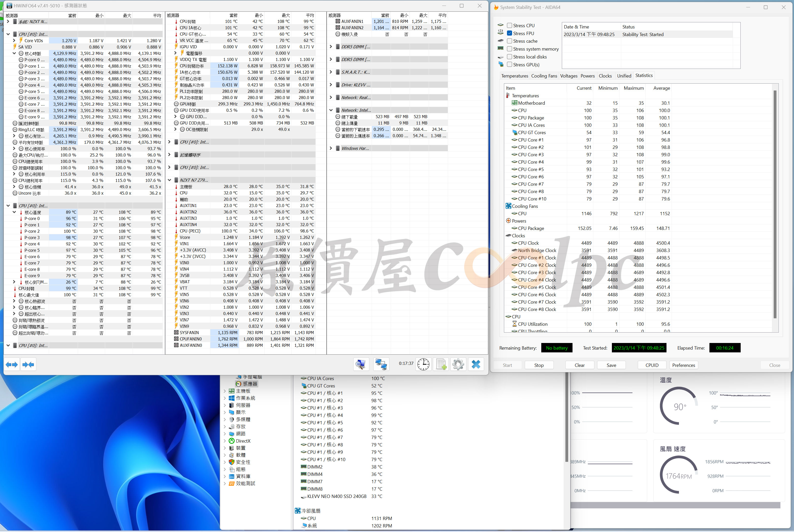Click the 風扇速度 1764RPM gauge dial
The image size is (794, 532).
679,475
